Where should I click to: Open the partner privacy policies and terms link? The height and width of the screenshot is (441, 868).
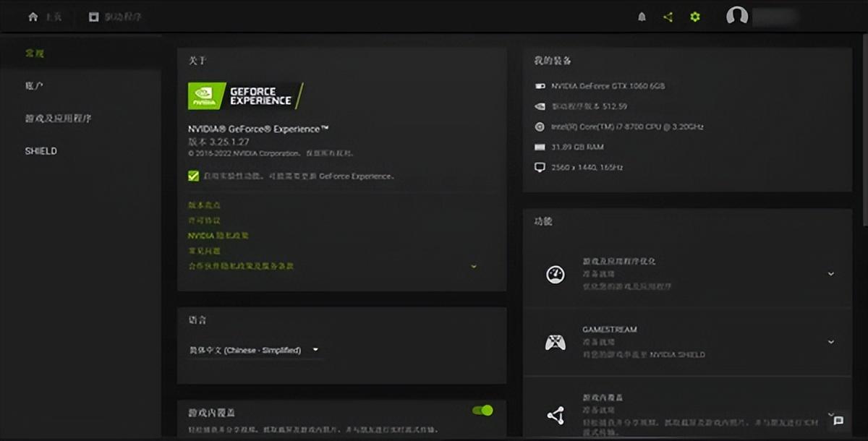tap(242, 266)
